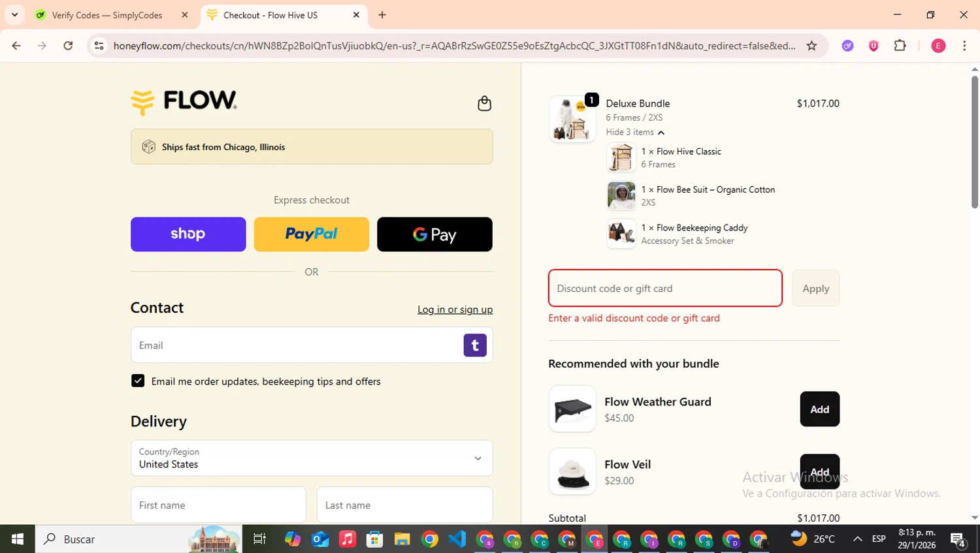Screen dimensions: 980x553
Task: Click the red shield extension icon
Action: 874,46
